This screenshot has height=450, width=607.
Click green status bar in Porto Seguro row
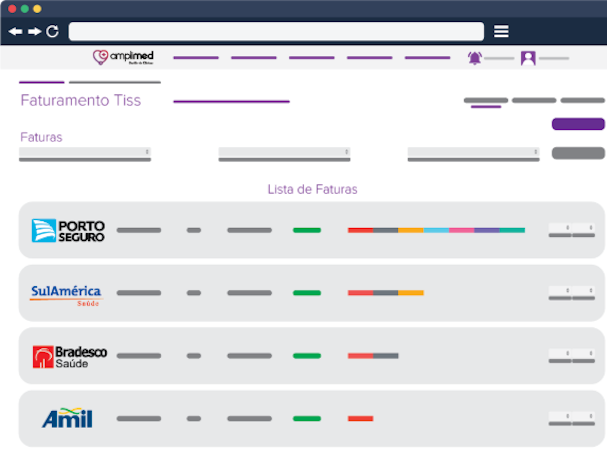coord(307,230)
